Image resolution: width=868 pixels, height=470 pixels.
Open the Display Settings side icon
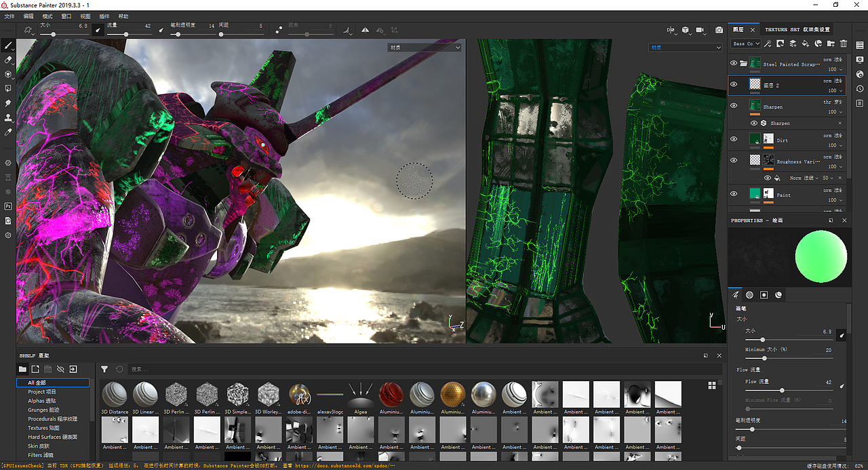click(x=860, y=60)
